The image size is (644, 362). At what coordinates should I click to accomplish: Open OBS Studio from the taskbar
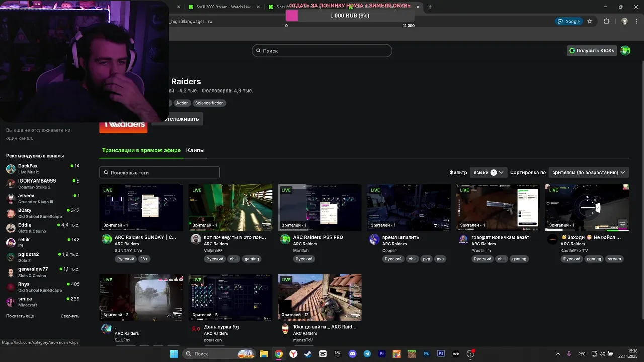(x=470, y=354)
